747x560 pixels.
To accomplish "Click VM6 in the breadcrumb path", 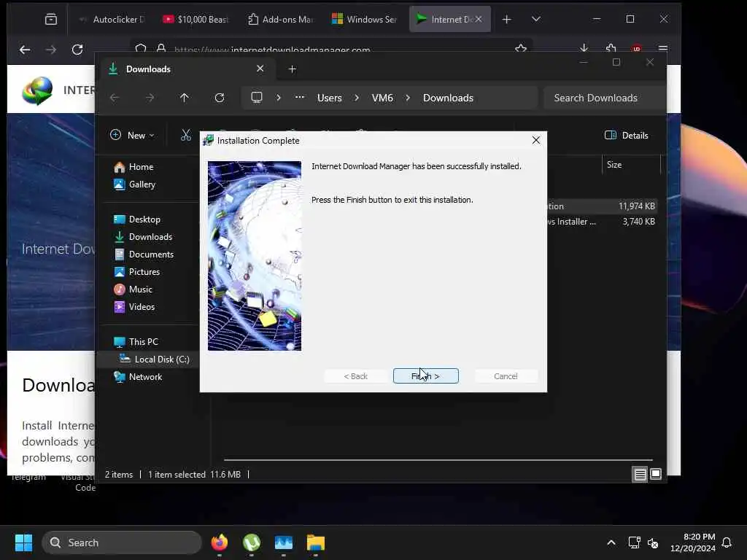I will 382,98.
